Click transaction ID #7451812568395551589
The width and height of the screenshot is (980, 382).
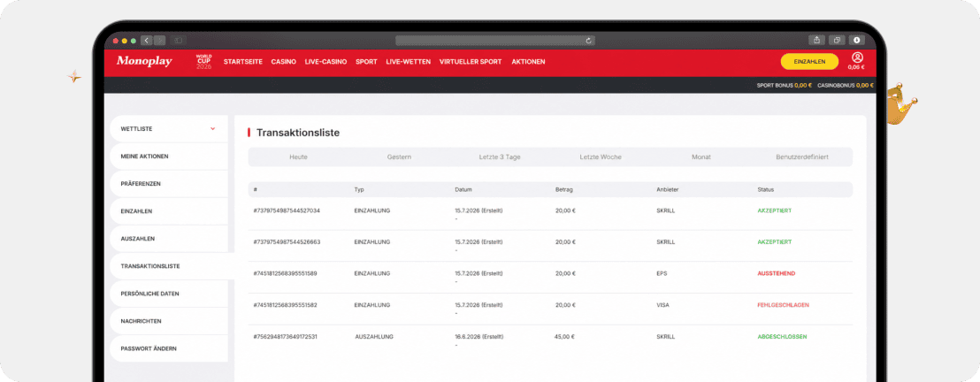click(285, 273)
